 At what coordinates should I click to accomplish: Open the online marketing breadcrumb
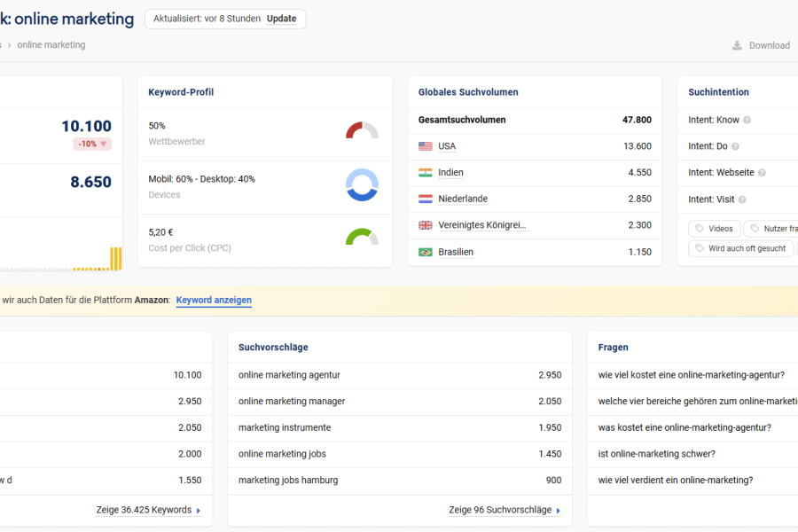point(51,45)
